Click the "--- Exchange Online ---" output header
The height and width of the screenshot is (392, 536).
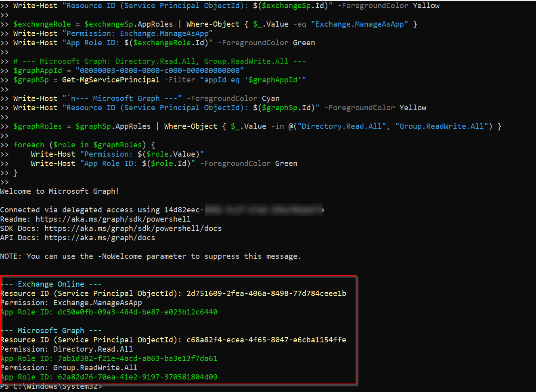click(51, 284)
